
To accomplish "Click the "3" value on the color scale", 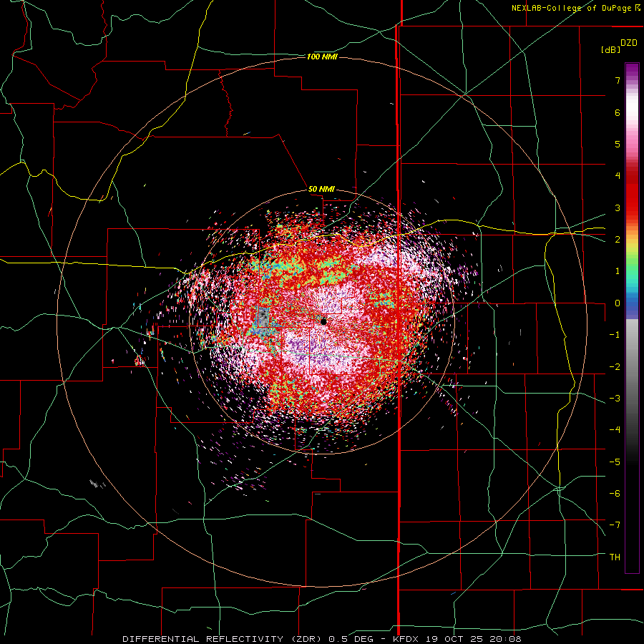I will pos(618,208).
